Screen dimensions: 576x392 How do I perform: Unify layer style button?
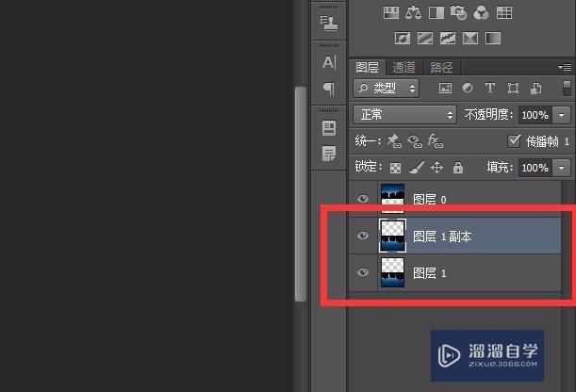click(436, 141)
